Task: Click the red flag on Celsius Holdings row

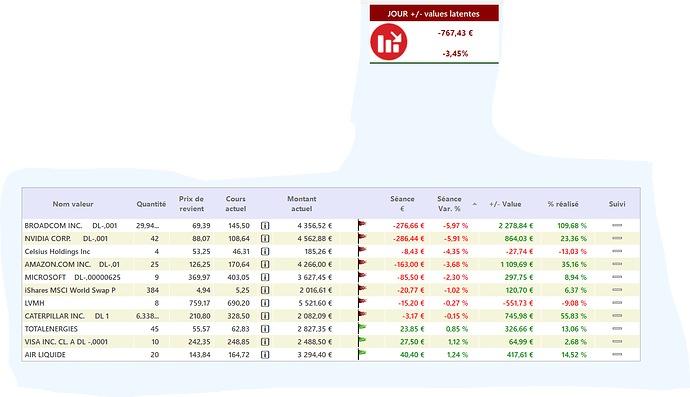Action: pos(362,250)
